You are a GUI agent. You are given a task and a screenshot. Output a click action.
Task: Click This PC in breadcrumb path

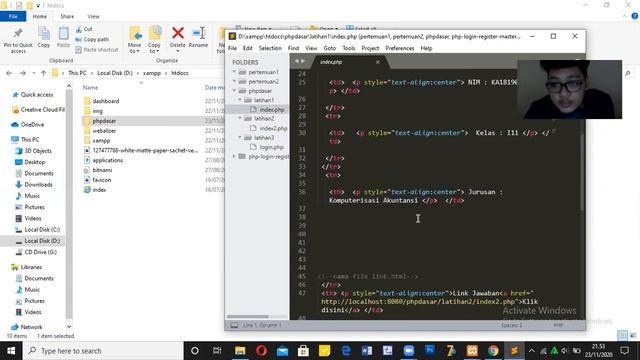click(77, 73)
